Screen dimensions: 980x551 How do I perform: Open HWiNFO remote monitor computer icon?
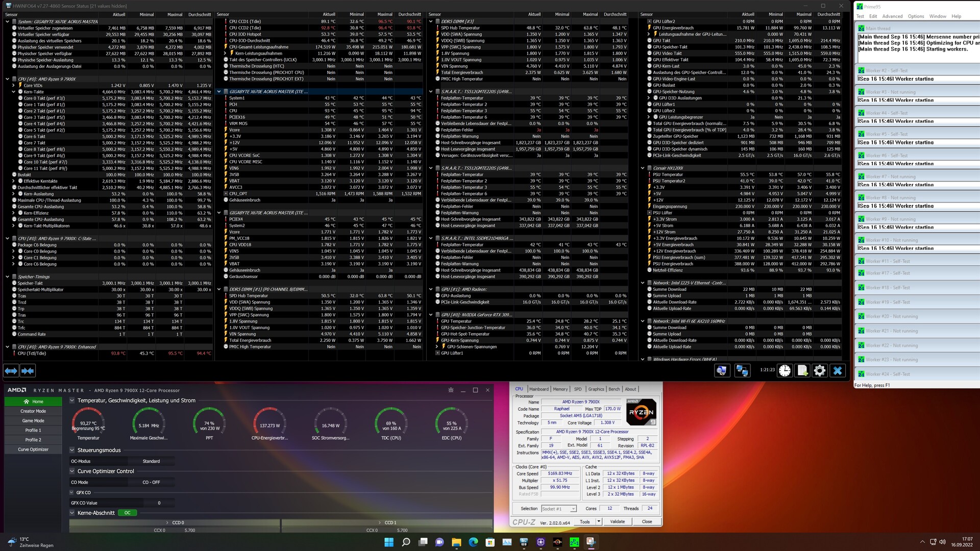tap(721, 371)
